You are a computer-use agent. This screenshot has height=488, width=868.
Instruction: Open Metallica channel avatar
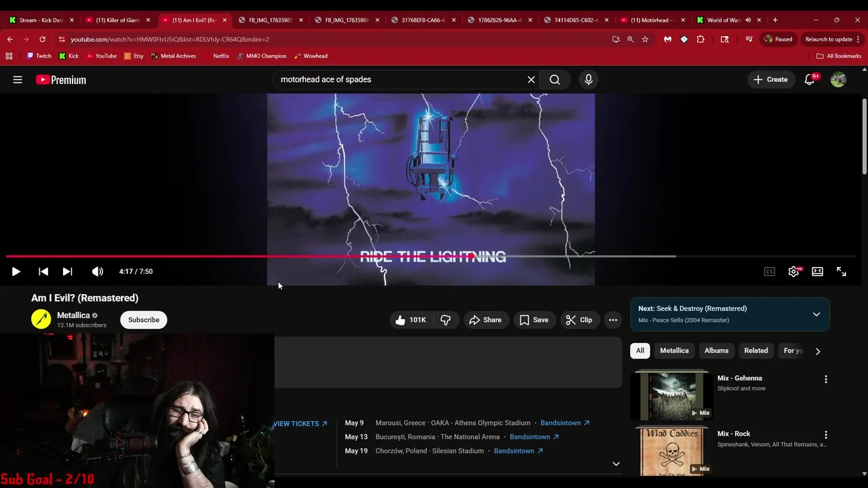41,319
